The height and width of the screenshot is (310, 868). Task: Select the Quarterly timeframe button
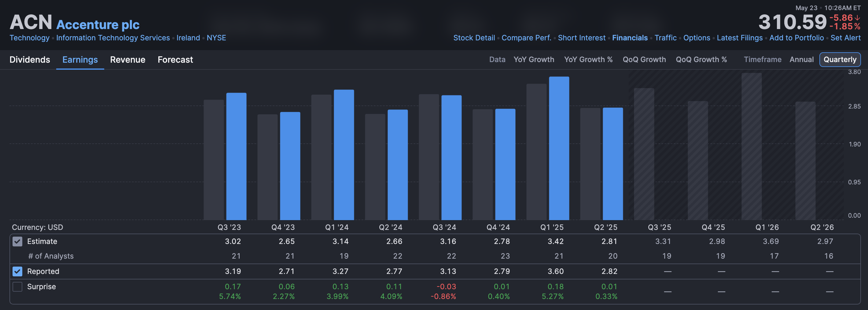pyautogui.click(x=840, y=60)
